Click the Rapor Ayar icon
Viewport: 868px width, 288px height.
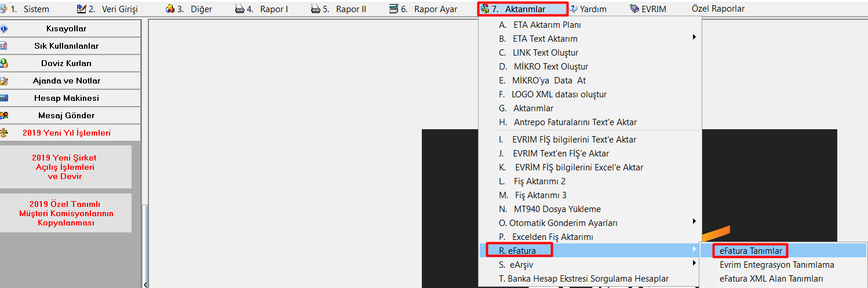394,9
